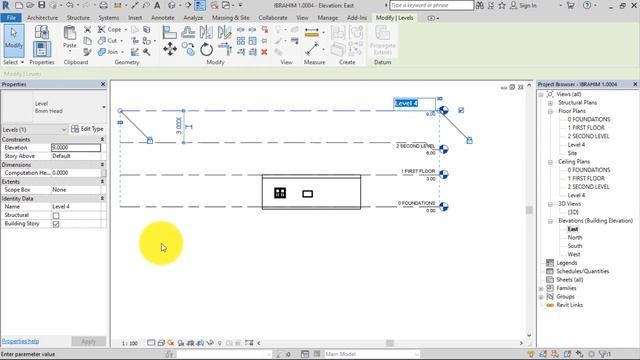Open the Level type selector dropdown
Image resolution: width=640 pixels, height=360 pixels.
point(104,107)
